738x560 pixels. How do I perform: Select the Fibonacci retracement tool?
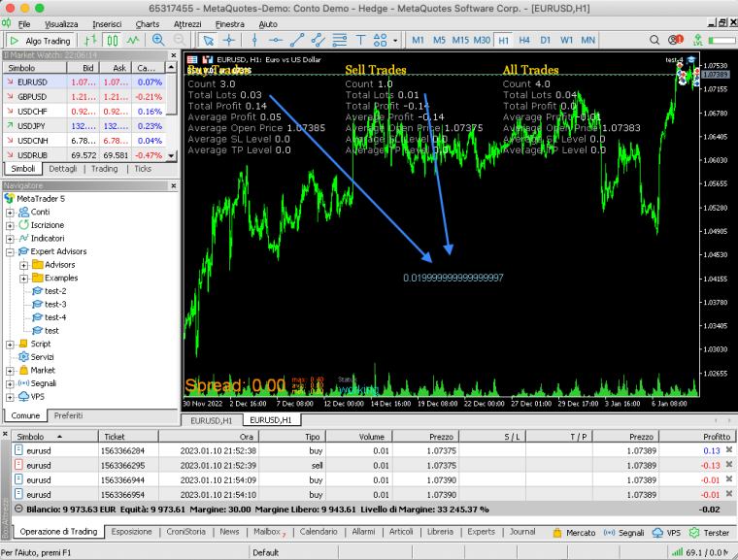tap(339, 41)
